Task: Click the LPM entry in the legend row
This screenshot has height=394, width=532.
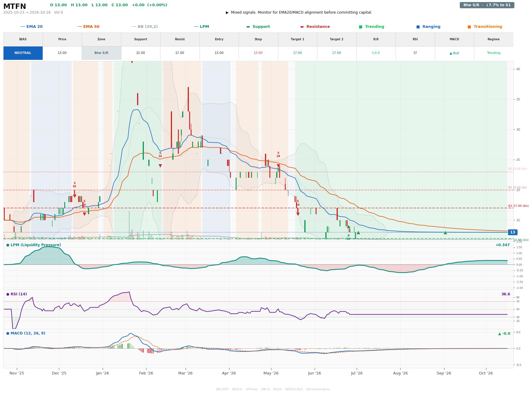Action: coord(201,27)
